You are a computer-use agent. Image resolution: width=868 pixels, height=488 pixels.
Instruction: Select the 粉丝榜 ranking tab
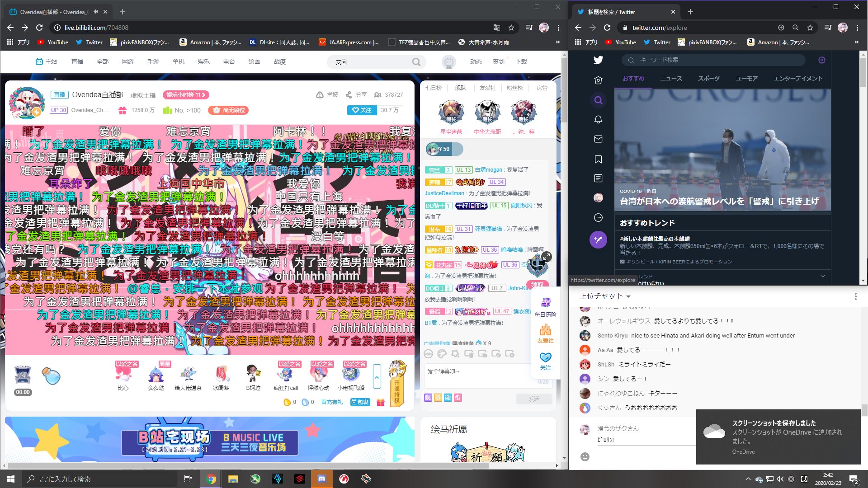click(x=514, y=88)
